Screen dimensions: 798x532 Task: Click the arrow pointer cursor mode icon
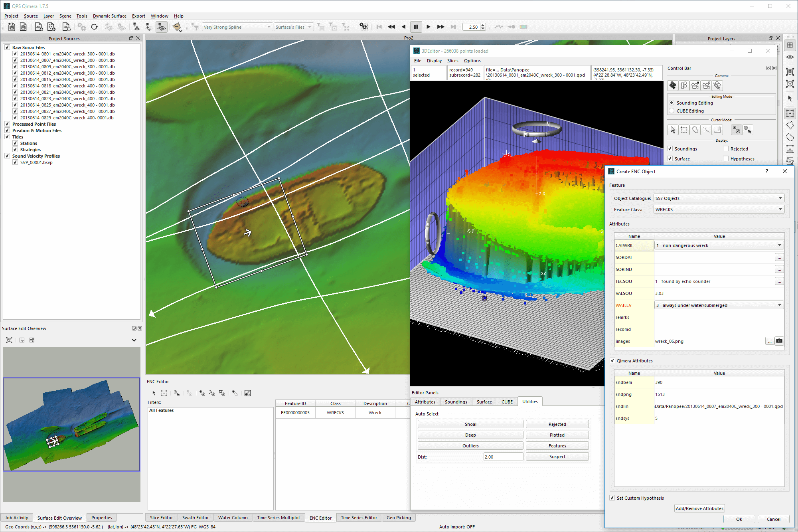(673, 130)
